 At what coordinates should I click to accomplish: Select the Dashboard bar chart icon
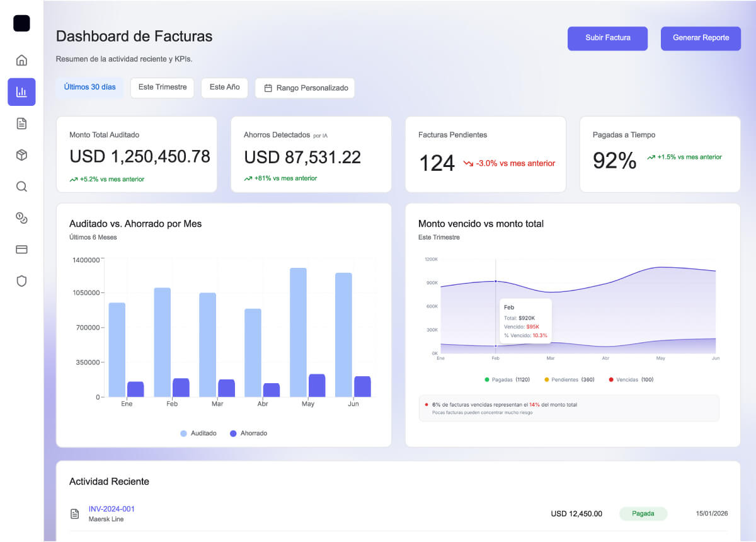pyautogui.click(x=21, y=91)
